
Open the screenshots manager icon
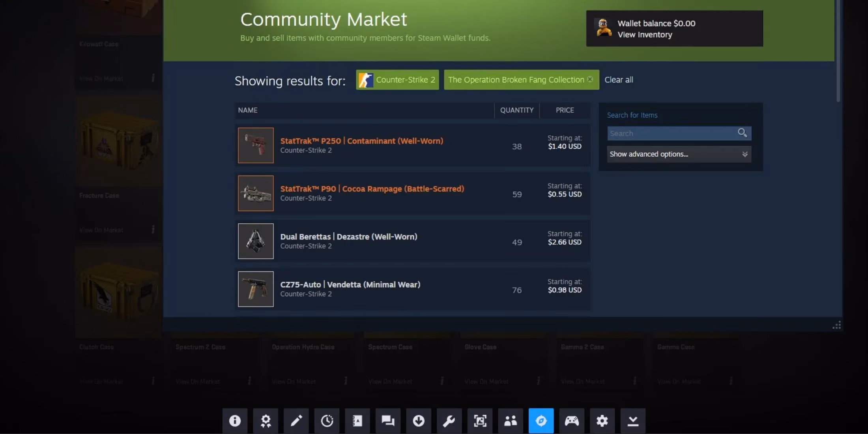480,421
